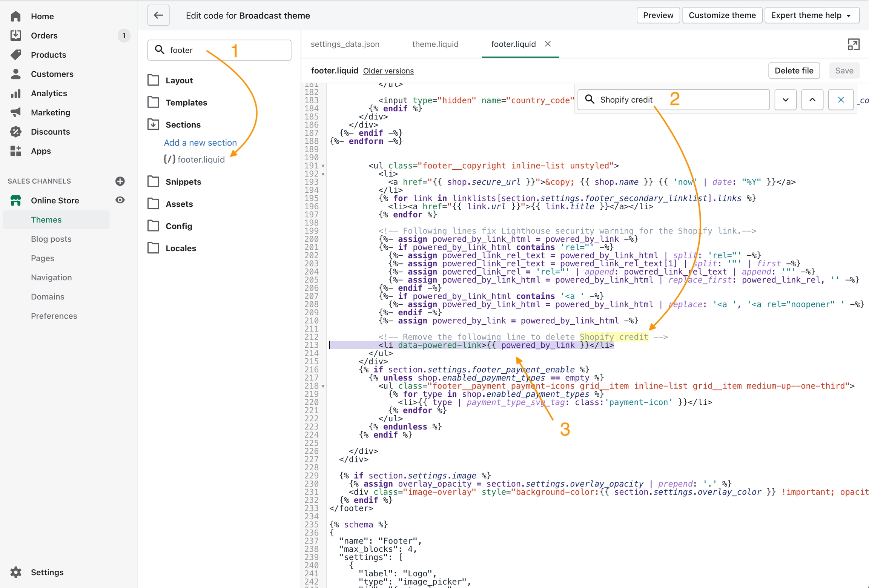Screen dimensions: 869x588
Task: Collapse the Sections folder
Action: pyautogui.click(x=183, y=124)
